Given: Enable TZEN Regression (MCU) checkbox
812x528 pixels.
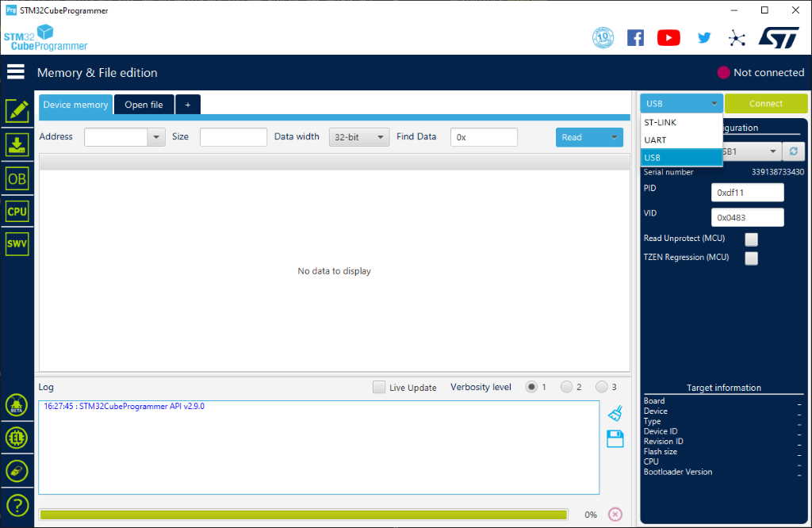Looking at the screenshot, I should 751,258.
